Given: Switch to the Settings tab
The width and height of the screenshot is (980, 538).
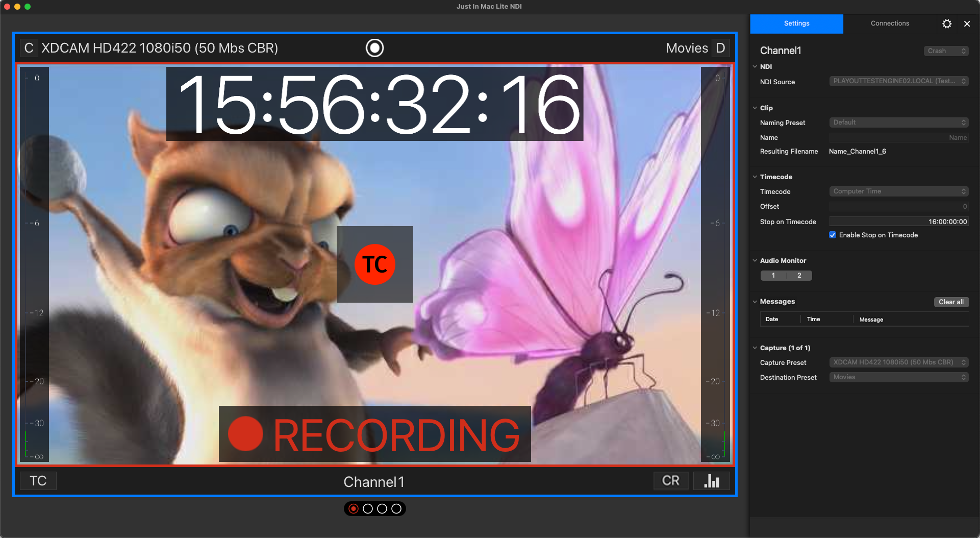Looking at the screenshot, I should [x=796, y=23].
